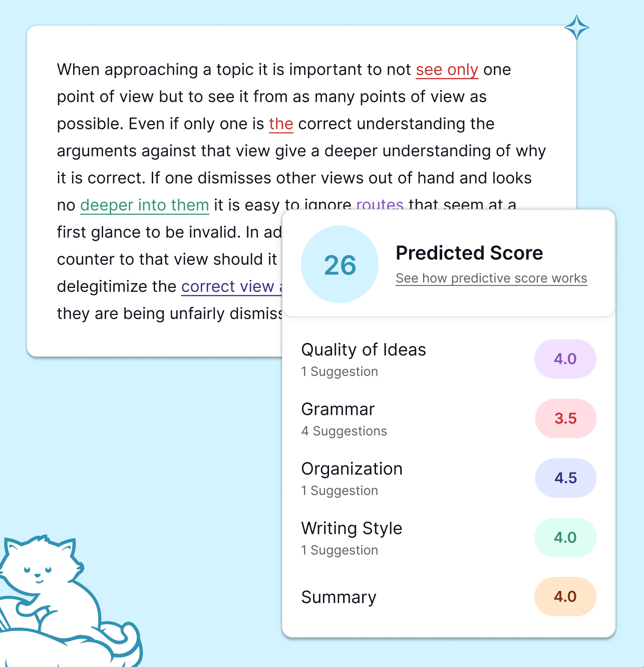Click the red Grammar 3.5 score badge
This screenshot has height=667, width=644.
(x=565, y=419)
